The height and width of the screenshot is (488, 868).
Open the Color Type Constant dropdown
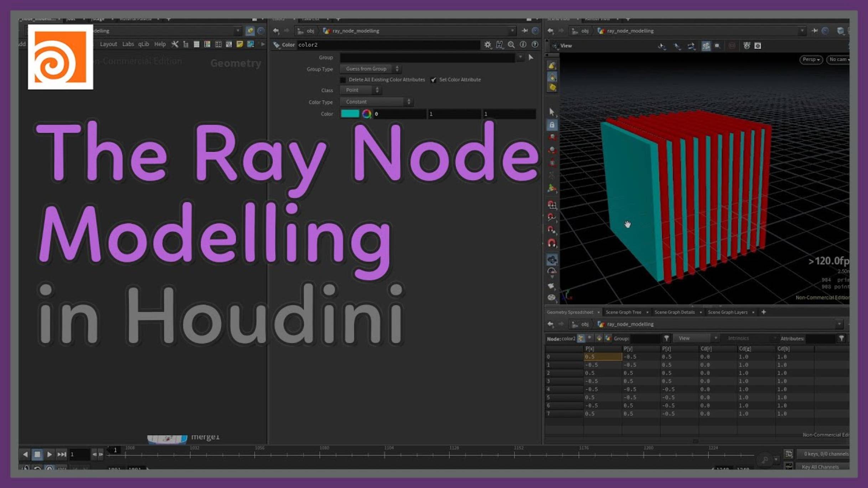tap(377, 102)
